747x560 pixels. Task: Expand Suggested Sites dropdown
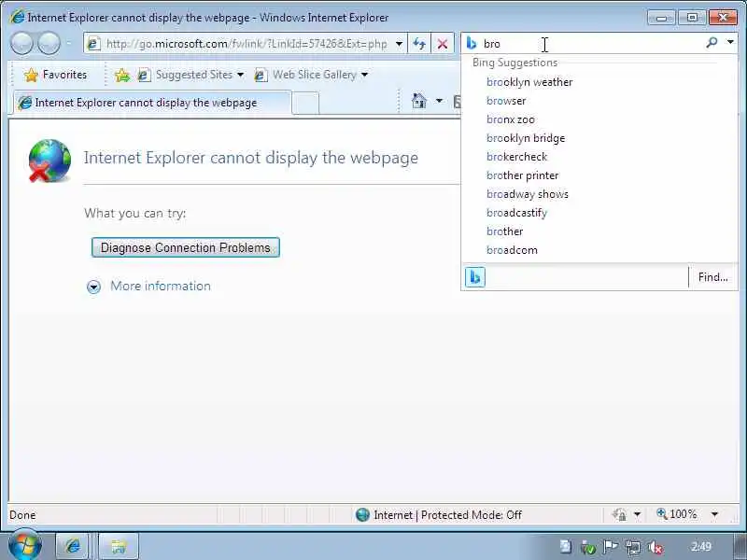click(x=240, y=75)
